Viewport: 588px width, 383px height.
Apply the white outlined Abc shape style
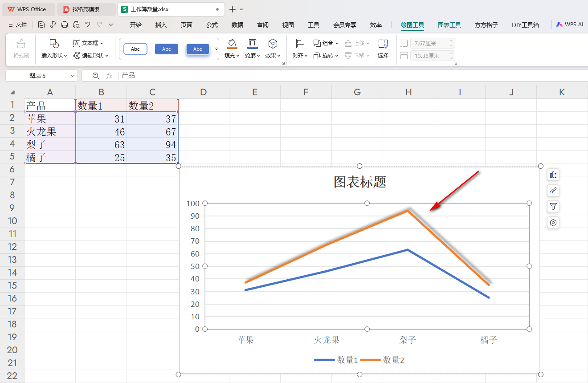coord(135,49)
